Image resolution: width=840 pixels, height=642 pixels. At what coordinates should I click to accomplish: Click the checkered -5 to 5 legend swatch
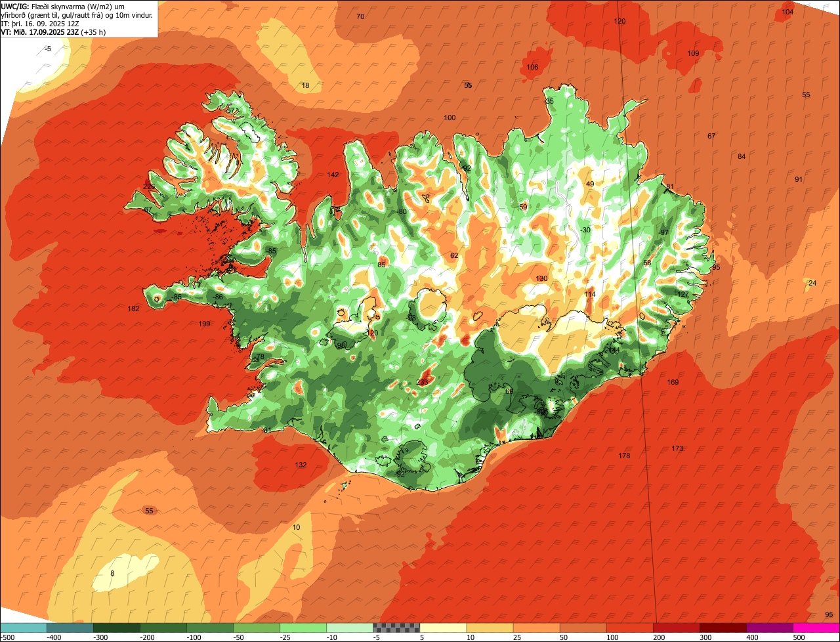point(396,628)
